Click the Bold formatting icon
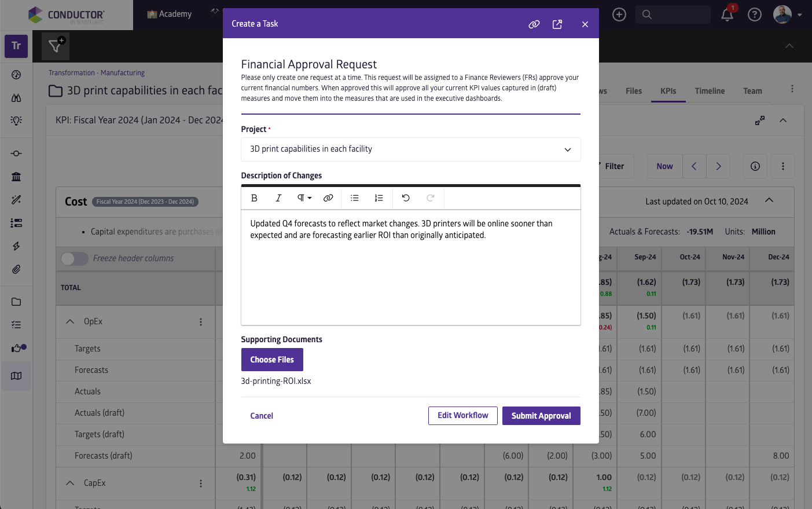The height and width of the screenshot is (509, 812). point(254,198)
